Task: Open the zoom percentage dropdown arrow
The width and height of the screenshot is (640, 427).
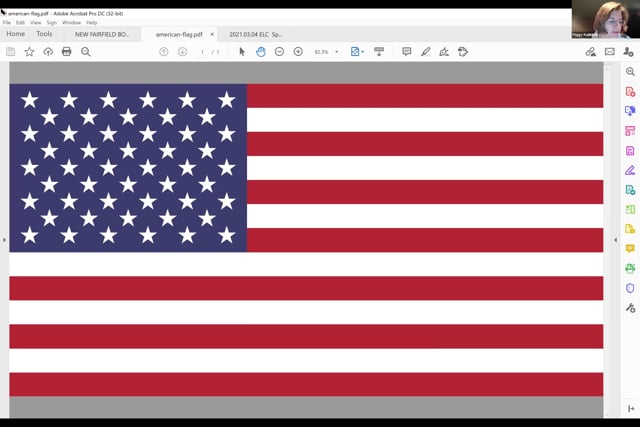Action: (x=337, y=52)
